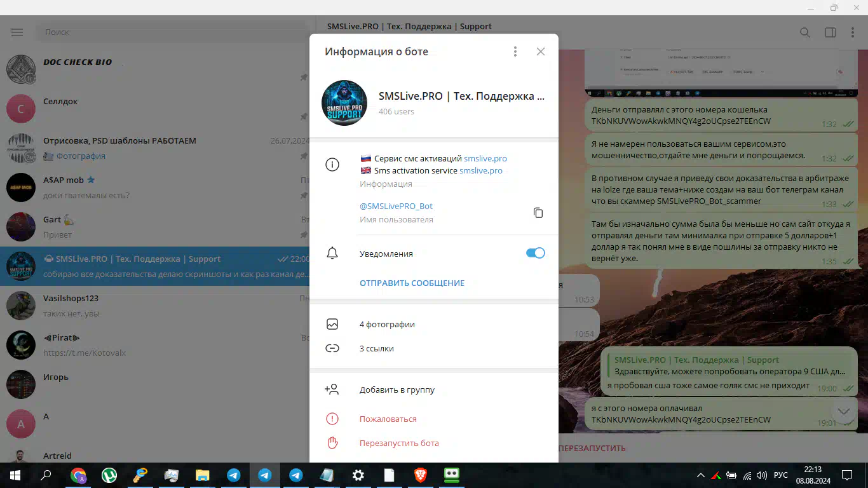
Task: Select Пожаловаться report option
Action: (434, 419)
